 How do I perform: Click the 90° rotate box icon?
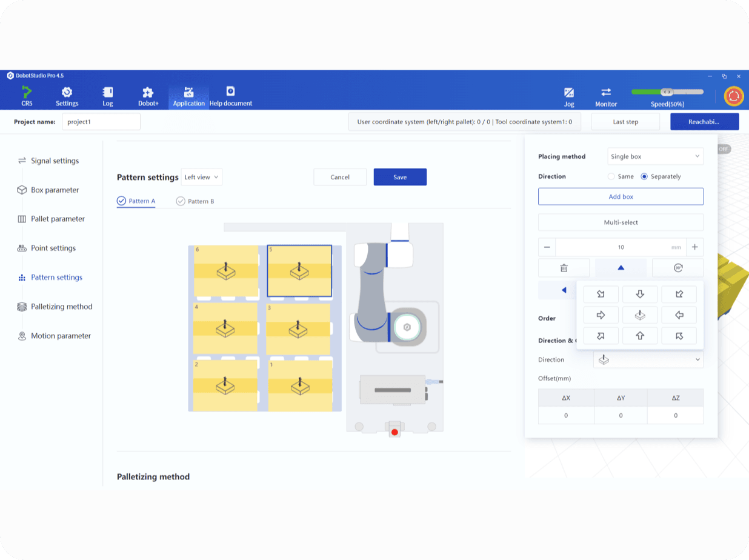coord(677,268)
